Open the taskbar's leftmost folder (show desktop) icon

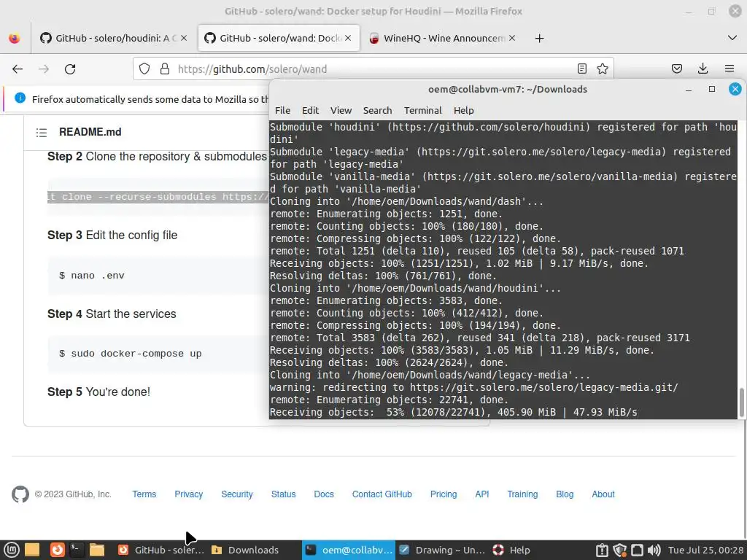tap(32, 550)
